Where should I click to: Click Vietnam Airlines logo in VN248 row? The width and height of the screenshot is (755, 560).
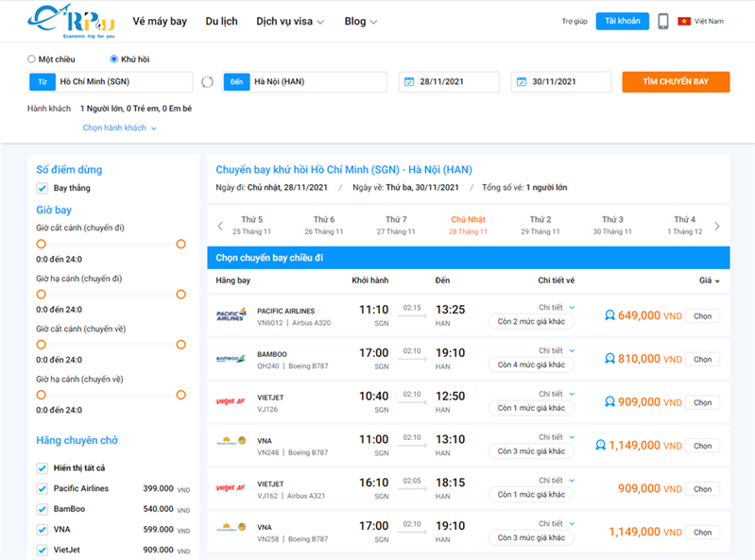point(232,440)
